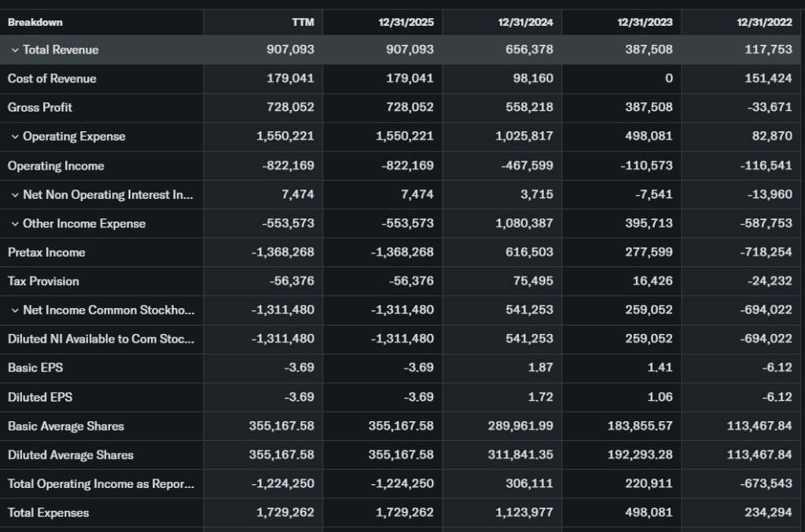The image size is (805, 532).
Task: Select the Cost of Revenue row label
Action: pos(52,79)
